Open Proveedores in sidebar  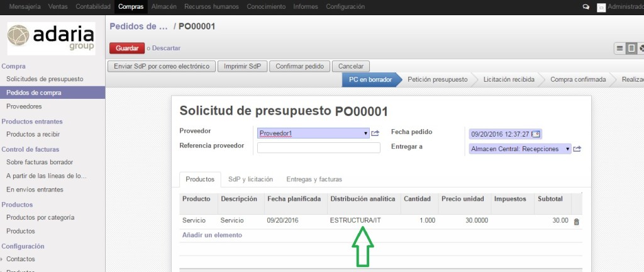(24, 106)
